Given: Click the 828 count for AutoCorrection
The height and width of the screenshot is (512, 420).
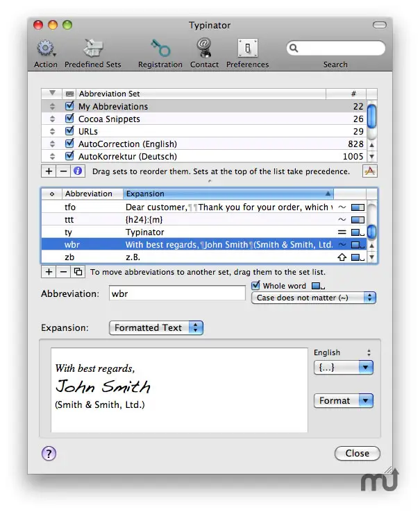Looking at the screenshot, I should pos(355,144).
